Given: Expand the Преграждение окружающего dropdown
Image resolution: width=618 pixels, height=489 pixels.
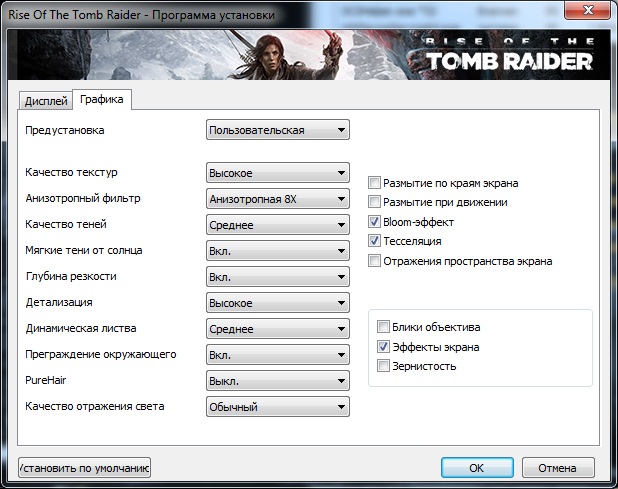Looking at the screenshot, I should pyautogui.click(x=278, y=355).
